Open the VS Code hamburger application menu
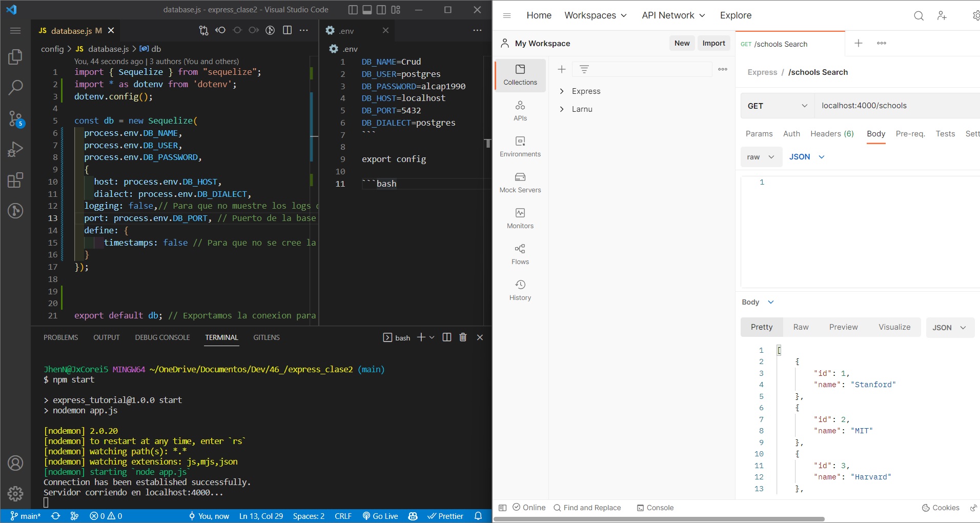Viewport: 980px width, 523px height. pos(15,31)
